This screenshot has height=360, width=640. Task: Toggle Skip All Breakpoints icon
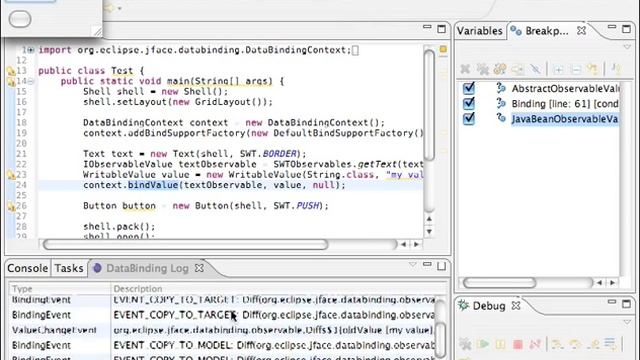[535, 69]
